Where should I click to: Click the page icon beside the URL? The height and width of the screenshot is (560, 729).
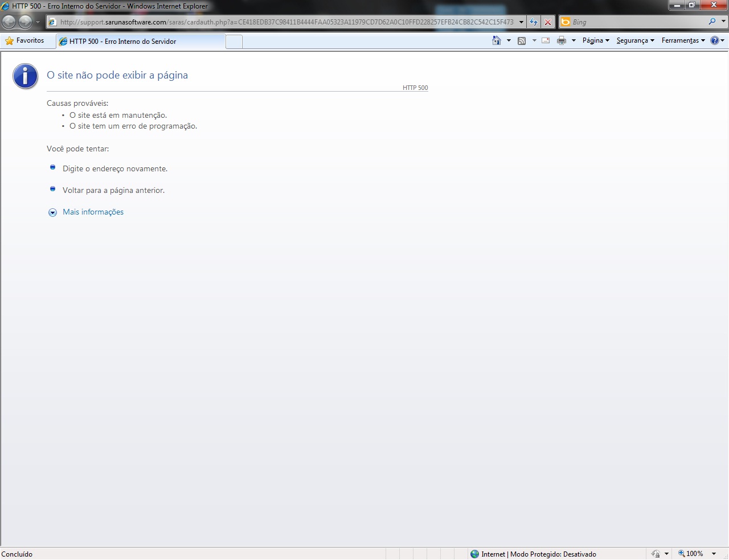click(52, 22)
